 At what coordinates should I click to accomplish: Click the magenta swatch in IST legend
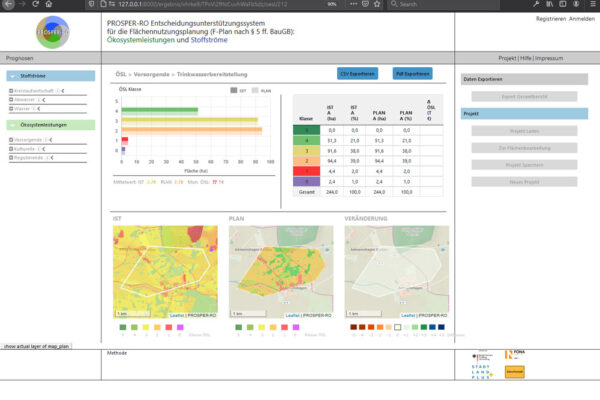[x=180, y=327]
